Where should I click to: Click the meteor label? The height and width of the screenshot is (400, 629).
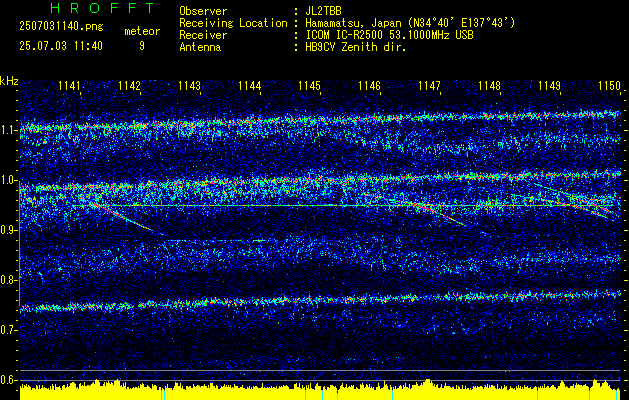pyautogui.click(x=142, y=31)
